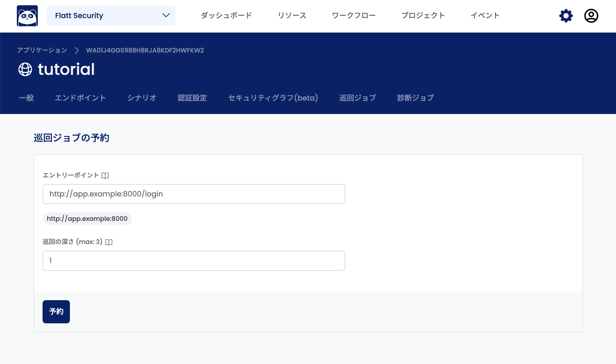Open the settings gear icon
This screenshot has height=364, width=616.
coord(566,16)
